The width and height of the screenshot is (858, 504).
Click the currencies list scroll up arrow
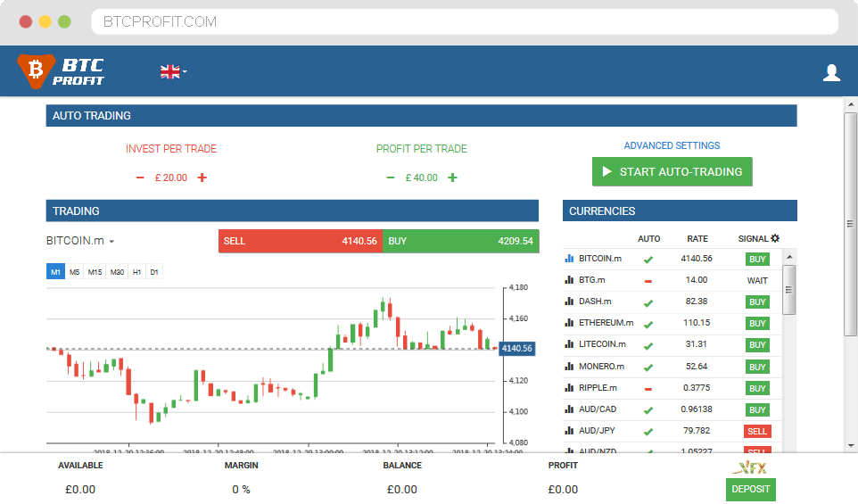[789, 257]
